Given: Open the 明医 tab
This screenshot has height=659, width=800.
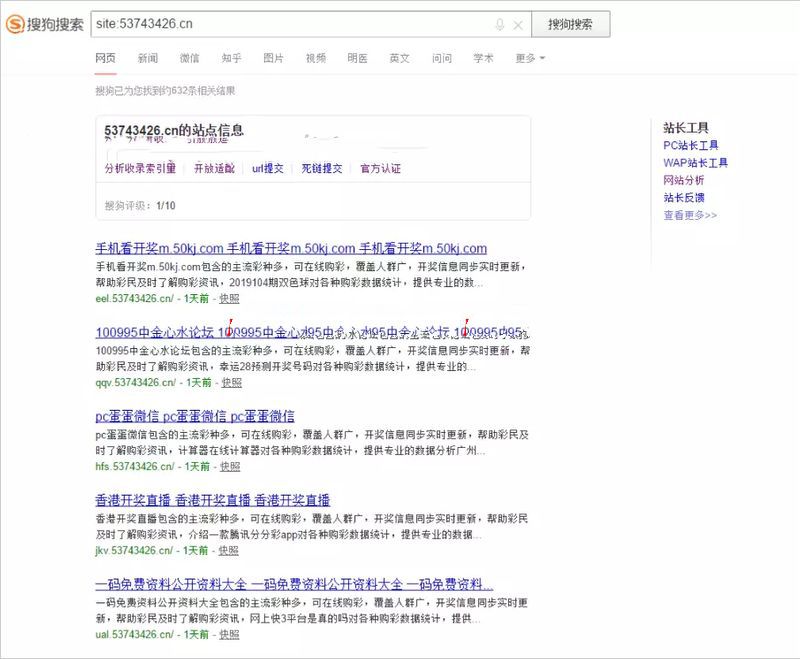Looking at the screenshot, I should 357,58.
